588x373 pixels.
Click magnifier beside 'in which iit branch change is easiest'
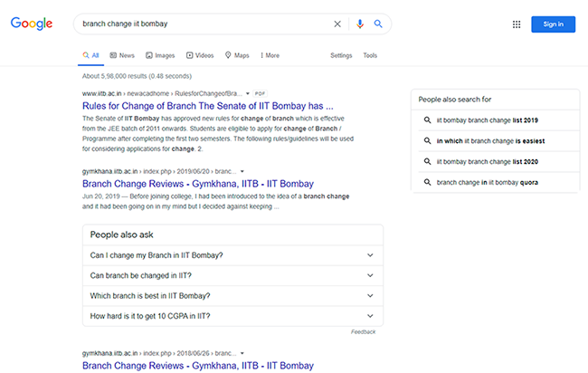pos(427,140)
